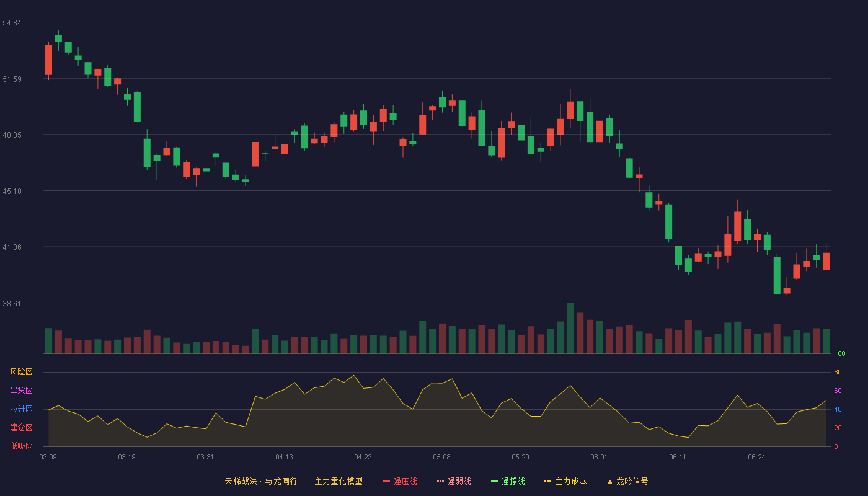The image size is (868, 496).
Task: Click the 建仓区 zone label
Action: tap(22, 428)
